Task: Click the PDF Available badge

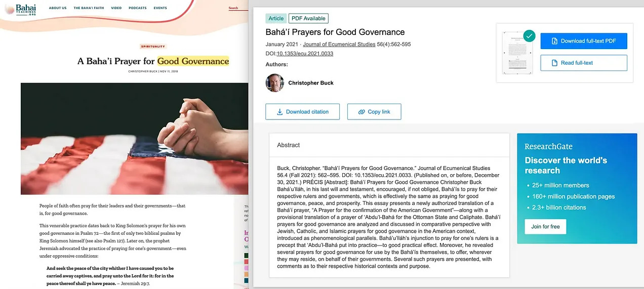Action: point(308,18)
